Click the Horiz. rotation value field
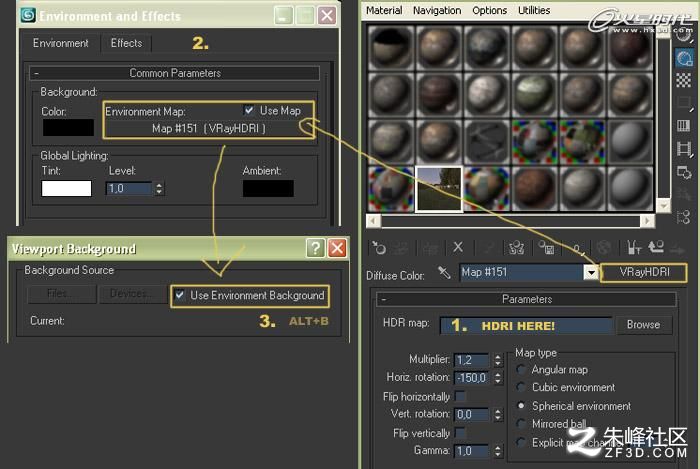 coord(473,378)
